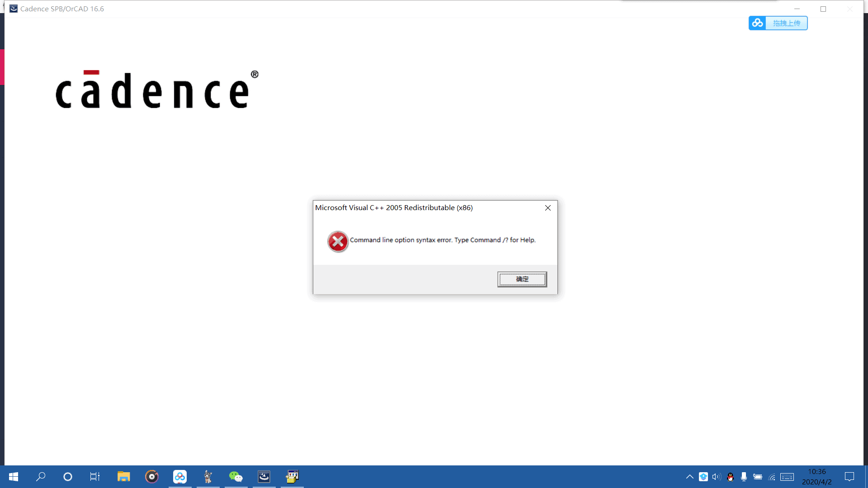Click the microphone tray icon

[744, 477]
